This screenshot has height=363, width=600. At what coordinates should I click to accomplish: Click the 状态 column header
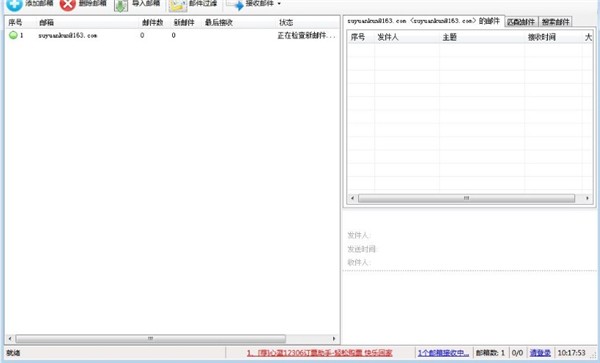(286, 23)
